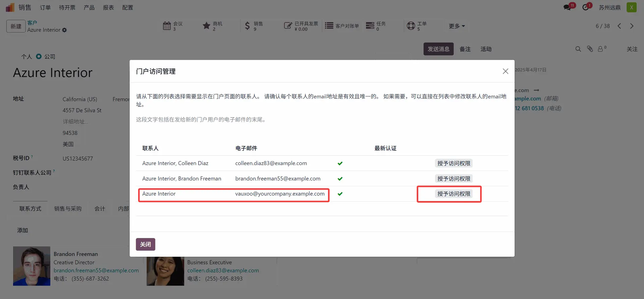Click the dollar sign 销售 icon
The width and height of the screenshot is (644, 299).
247,26
